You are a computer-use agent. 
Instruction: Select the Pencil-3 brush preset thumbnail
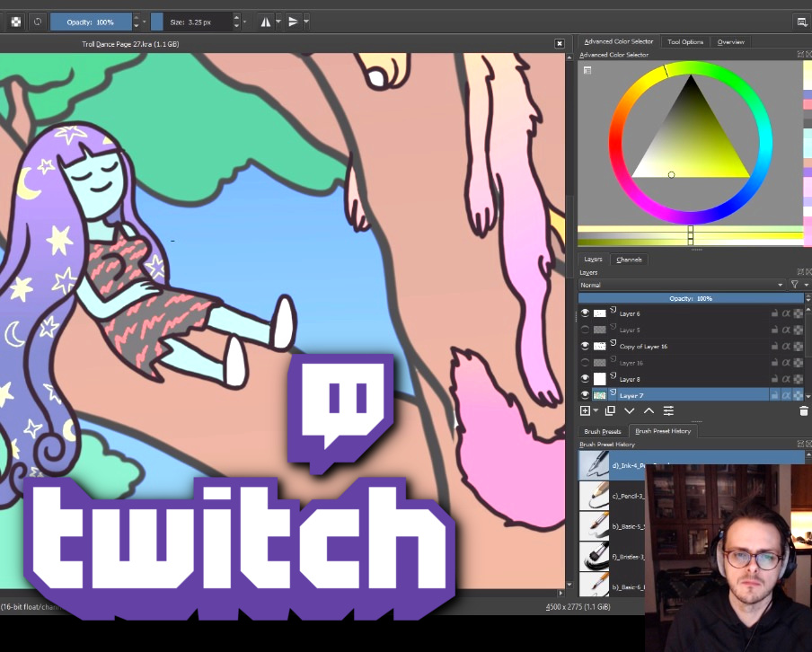pyautogui.click(x=594, y=496)
